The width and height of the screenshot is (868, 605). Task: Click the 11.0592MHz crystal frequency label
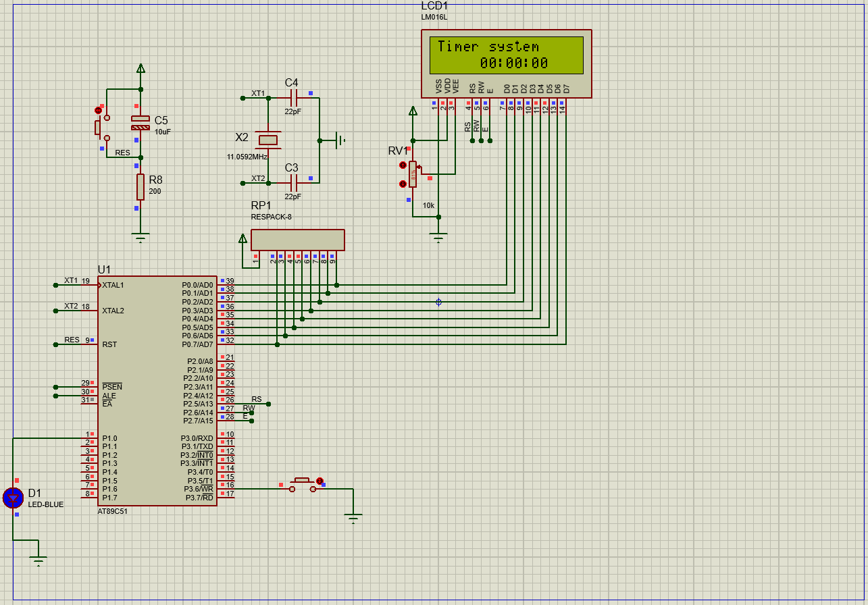247,157
